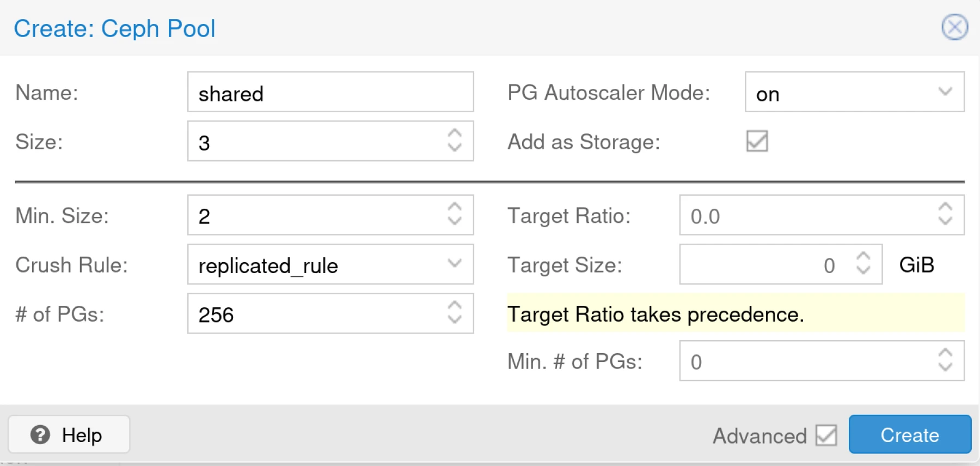Click the Help button

69,434
